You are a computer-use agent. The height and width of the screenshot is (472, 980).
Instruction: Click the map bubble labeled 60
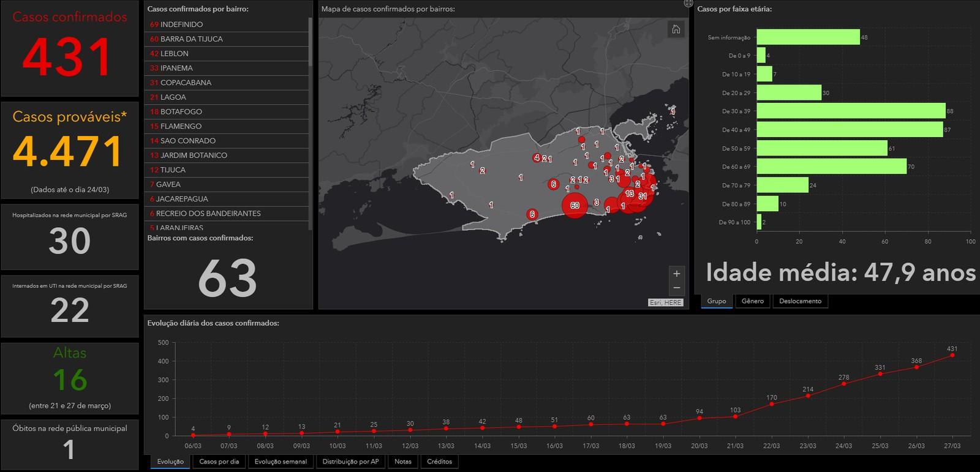tap(575, 206)
